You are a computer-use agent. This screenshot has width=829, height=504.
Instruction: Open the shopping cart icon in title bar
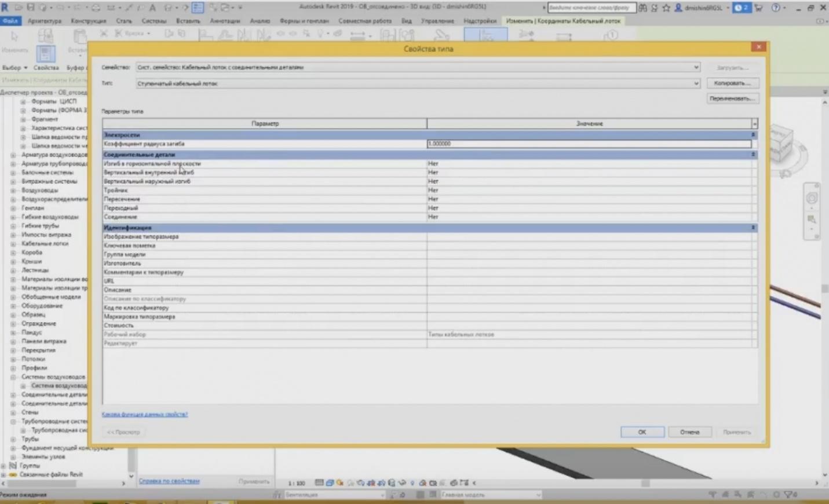point(758,8)
